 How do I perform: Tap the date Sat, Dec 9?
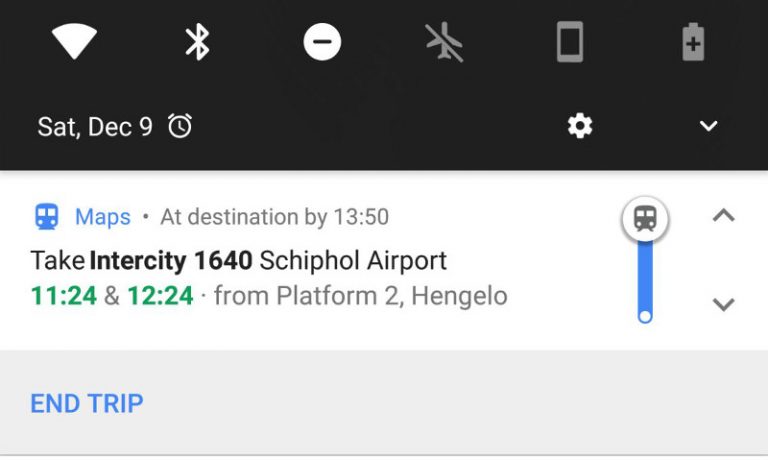(x=95, y=126)
